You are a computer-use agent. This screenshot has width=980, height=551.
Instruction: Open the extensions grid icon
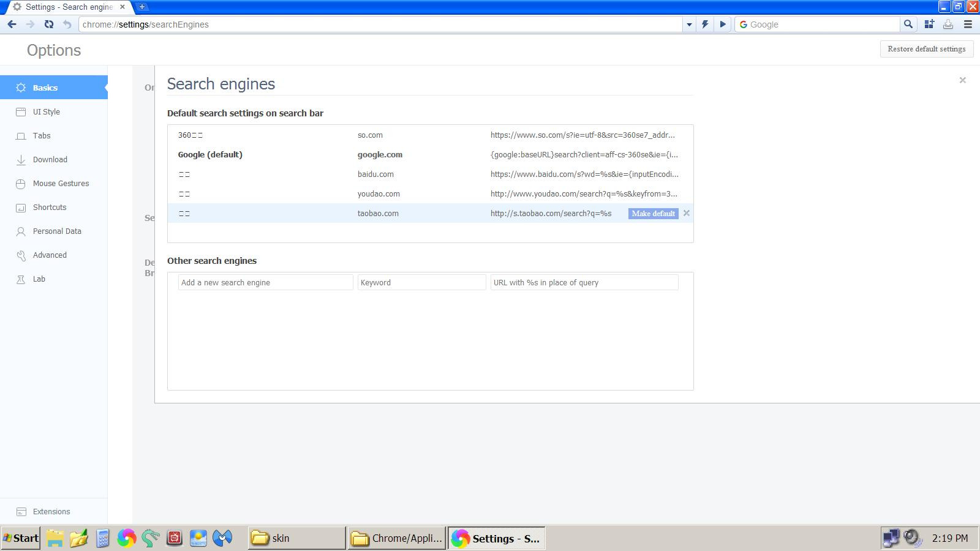pos(929,24)
